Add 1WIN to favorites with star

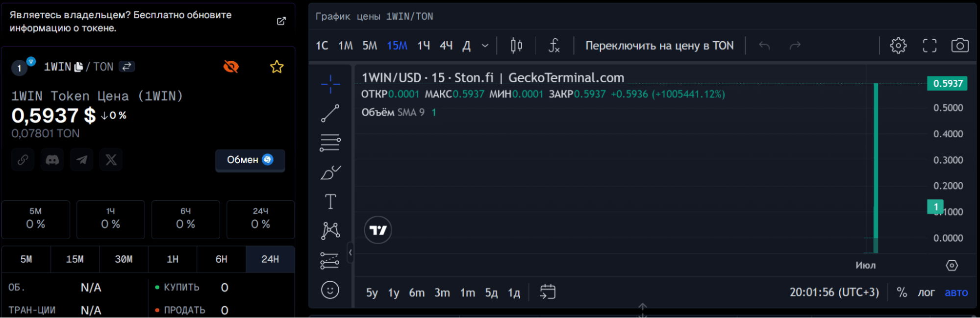[x=277, y=67]
